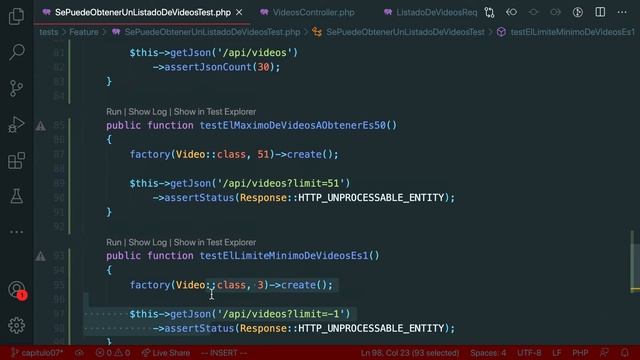Click the -- INSERT -- Vim mode indicator
640x360 pixels.
point(224,353)
